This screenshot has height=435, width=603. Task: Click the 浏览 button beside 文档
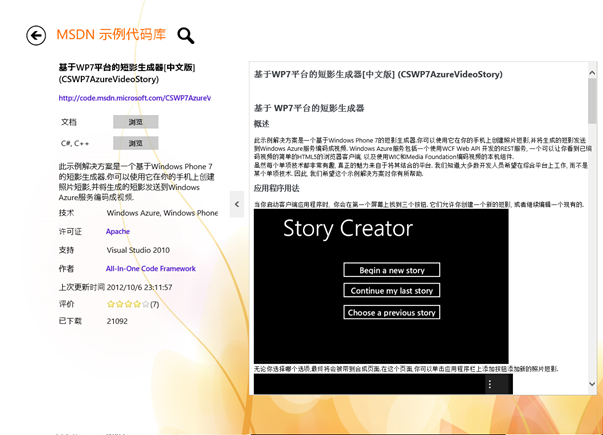[x=136, y=122]
